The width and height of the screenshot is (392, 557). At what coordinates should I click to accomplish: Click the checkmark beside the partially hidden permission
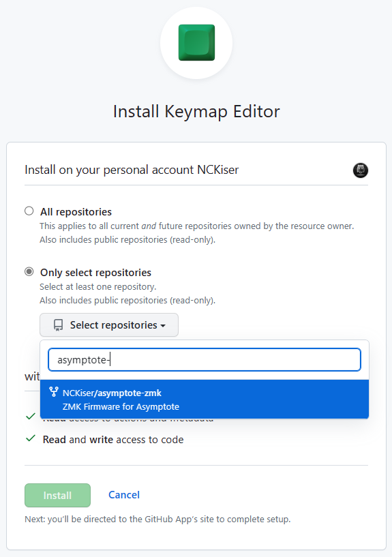tap(31, 416)
